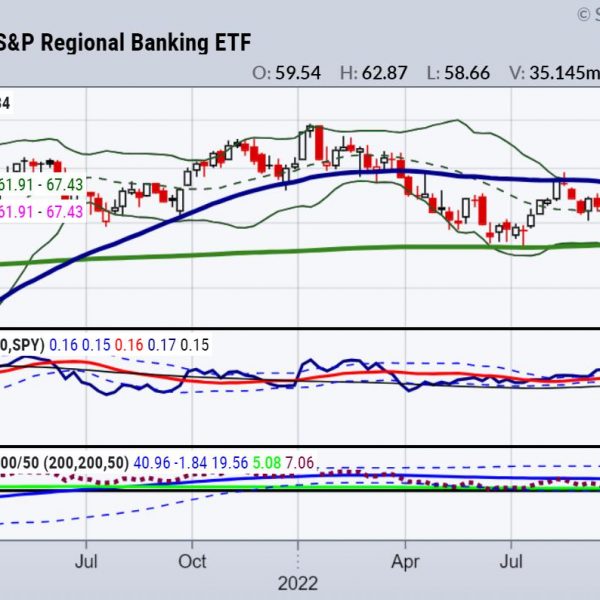600x600 pixels.
Task: Click the Apr date axis label
Action: [405, 562]
